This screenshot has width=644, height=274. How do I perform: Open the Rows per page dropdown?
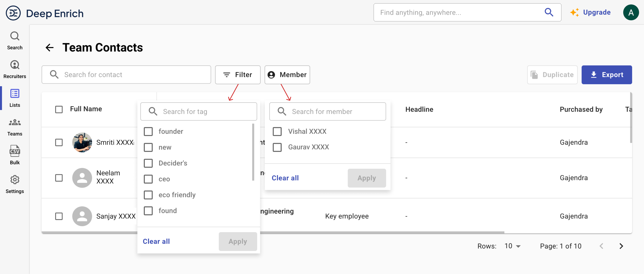tap(512, 246)
